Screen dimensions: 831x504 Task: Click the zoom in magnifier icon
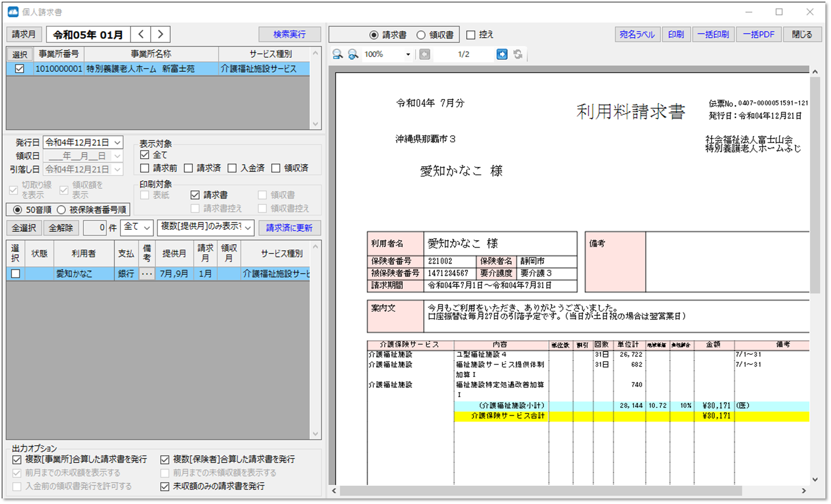point(353,54)
